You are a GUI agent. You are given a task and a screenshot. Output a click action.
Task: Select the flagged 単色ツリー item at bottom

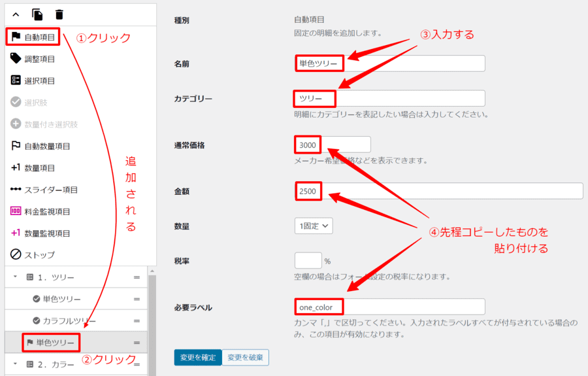tap(57, 342)
